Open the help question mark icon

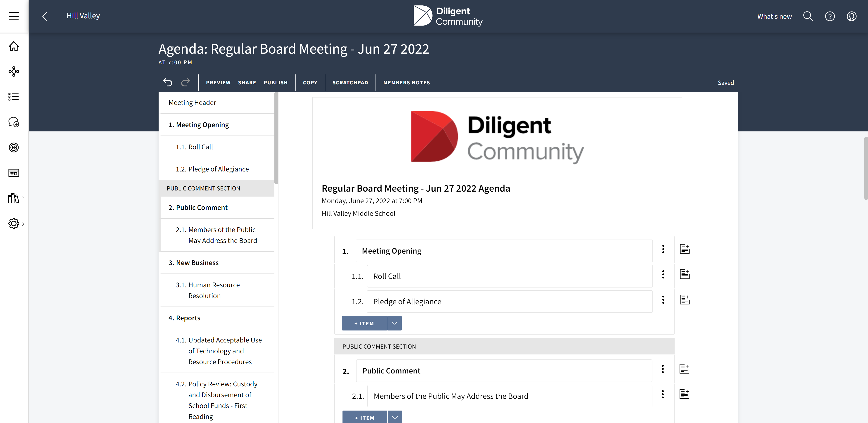830,16
